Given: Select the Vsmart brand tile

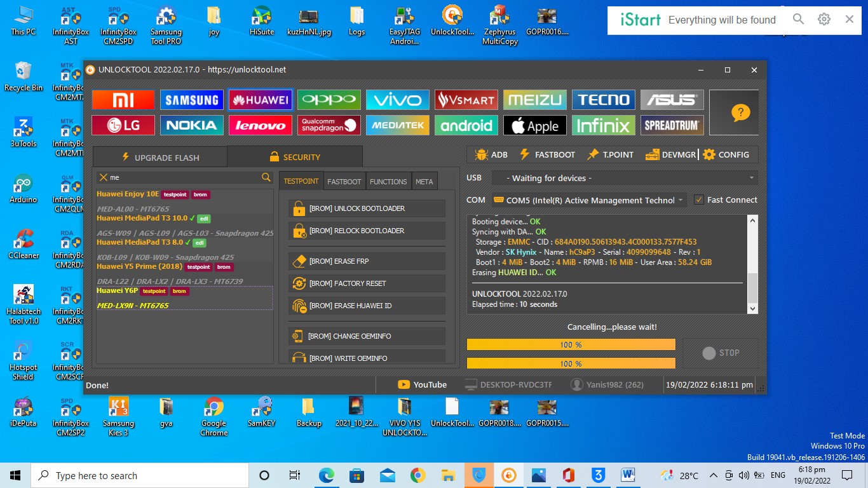Looking at the screenshot, I should point(466,100).
